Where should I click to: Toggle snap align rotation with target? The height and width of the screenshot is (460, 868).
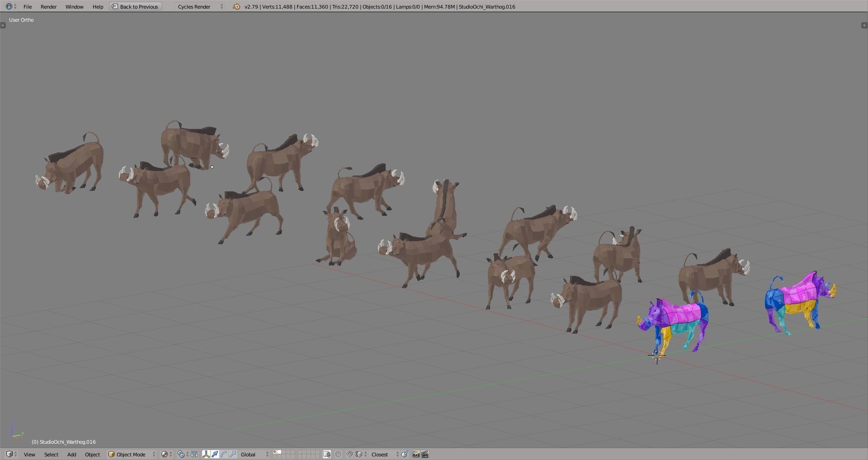[405, 455]
